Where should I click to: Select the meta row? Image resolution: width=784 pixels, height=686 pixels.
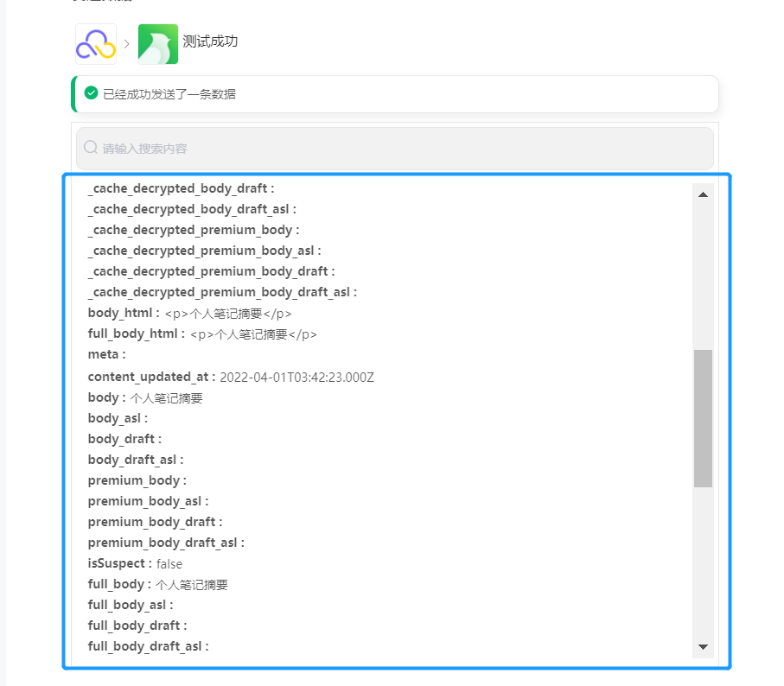[x=107, y=354]
